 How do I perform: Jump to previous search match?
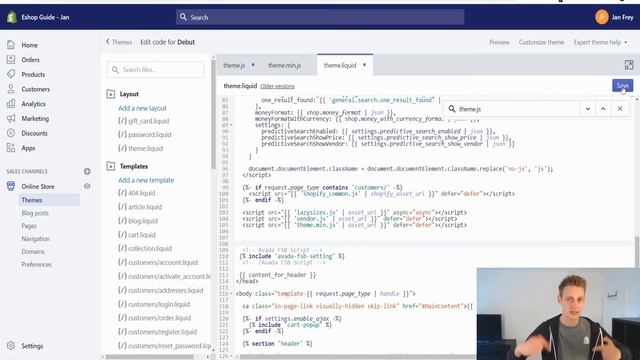[x=603, y=109]
